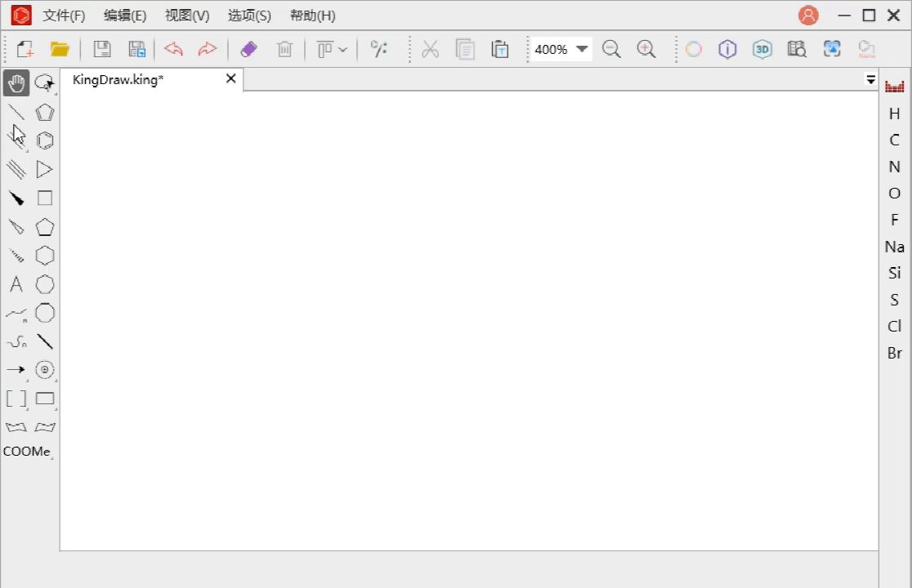Screen dimensions: 912x588
Task: Select the reaction arrow tool
Action: 16,369
